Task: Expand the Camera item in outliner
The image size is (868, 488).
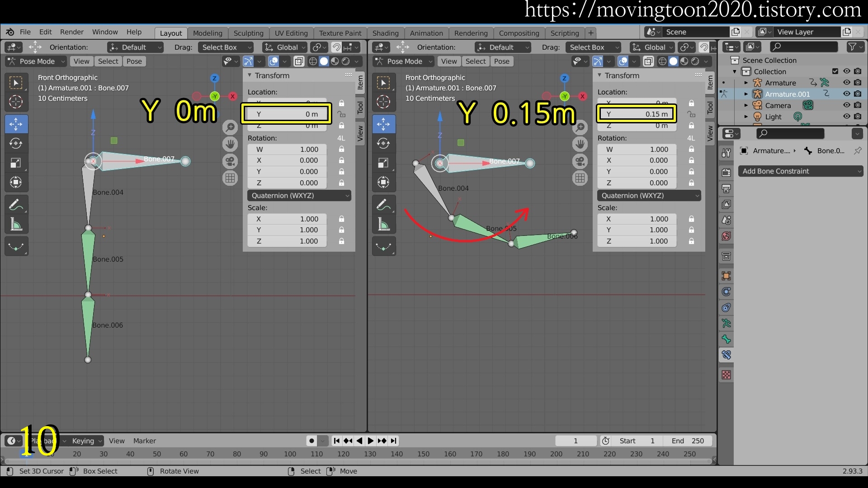Action: [746, 105]
